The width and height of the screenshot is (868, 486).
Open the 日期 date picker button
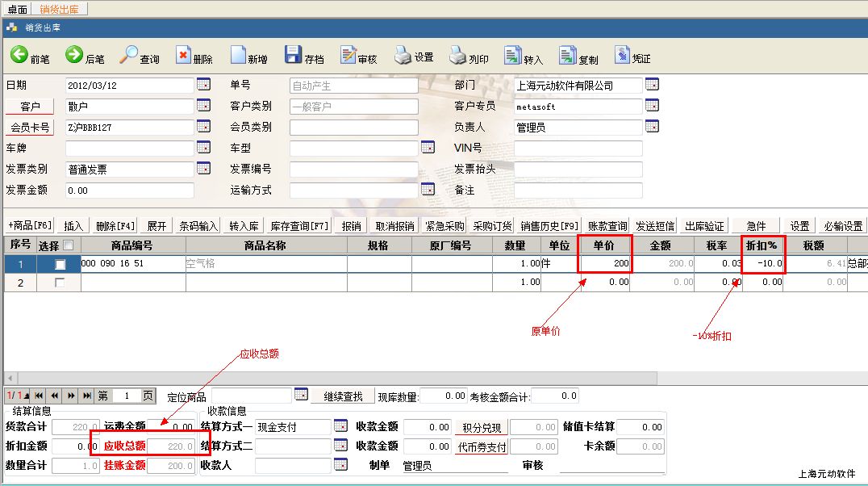[203, 85]
